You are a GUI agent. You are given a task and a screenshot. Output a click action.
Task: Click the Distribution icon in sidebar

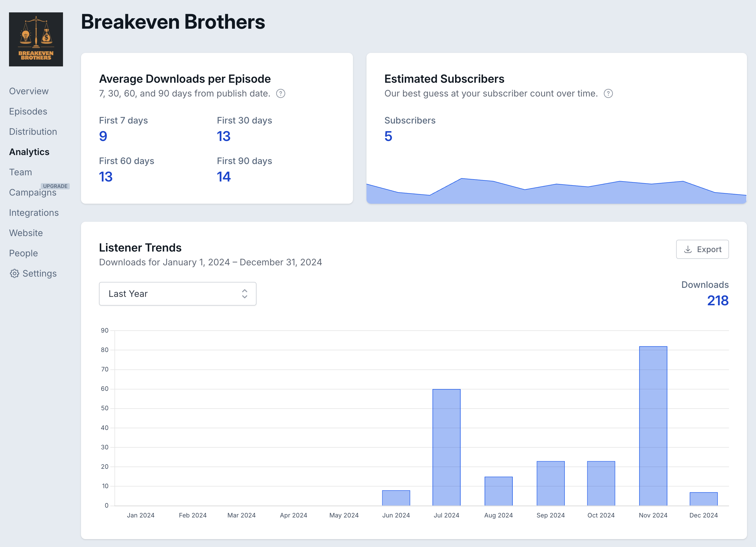[32, 131]
